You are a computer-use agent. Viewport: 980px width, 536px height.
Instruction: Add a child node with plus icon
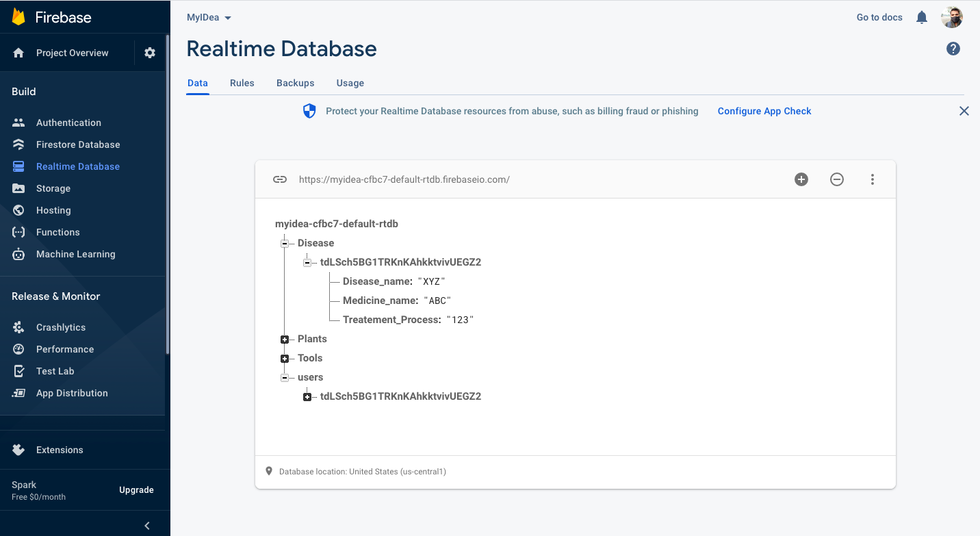801,179
